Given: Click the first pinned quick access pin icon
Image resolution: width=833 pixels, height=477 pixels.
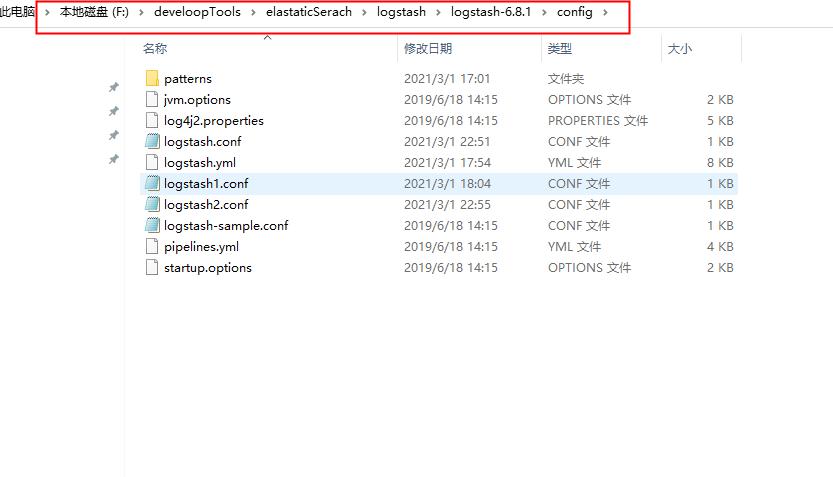Looking at the screenshot, I should pyautogui.click(x=114, y=87).
